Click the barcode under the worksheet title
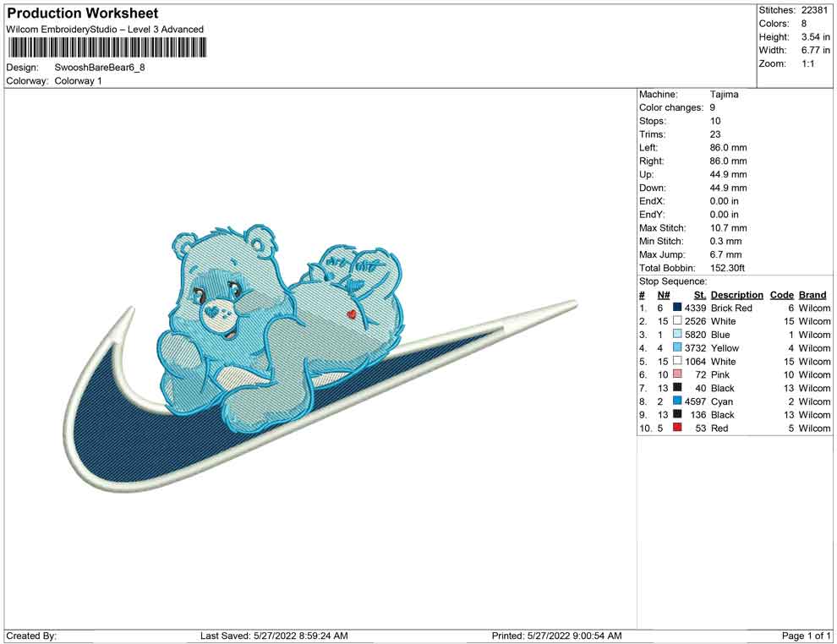837x644 pixels. [107, 47]
